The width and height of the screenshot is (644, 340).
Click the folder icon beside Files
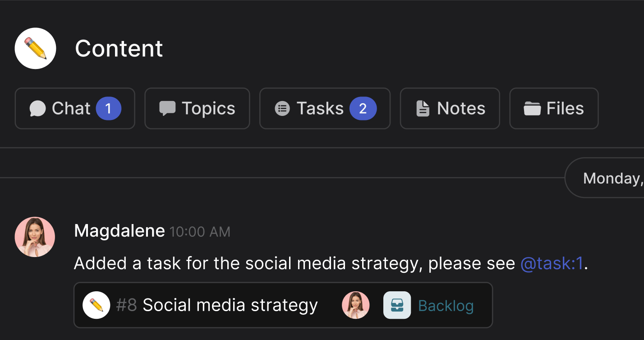(x=533, y=108)
